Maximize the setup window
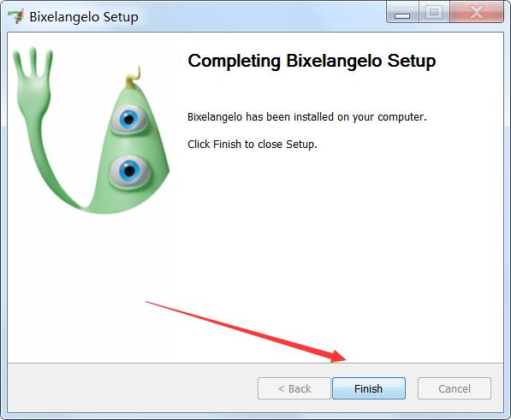 (434, 13)
